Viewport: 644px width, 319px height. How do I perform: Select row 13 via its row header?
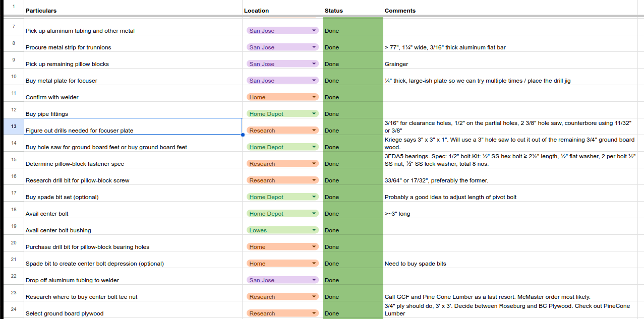click(x=13, y=126)
